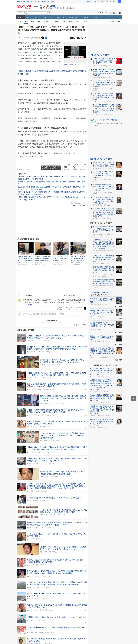Image resolution: width=138 pixels, height=644 pixels.
Task: Click the emoji reaction faces under headline
Action: [x=38, y=38]
